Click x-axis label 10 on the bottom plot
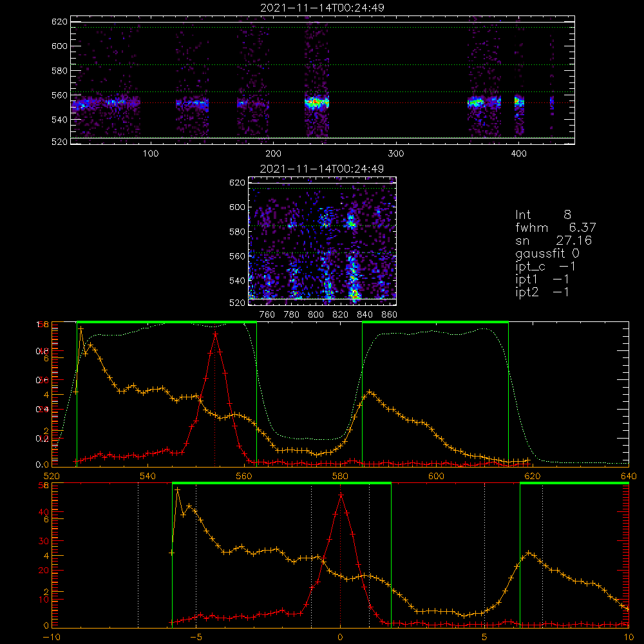This screenshot has height=644, width=644. point(629,637)
